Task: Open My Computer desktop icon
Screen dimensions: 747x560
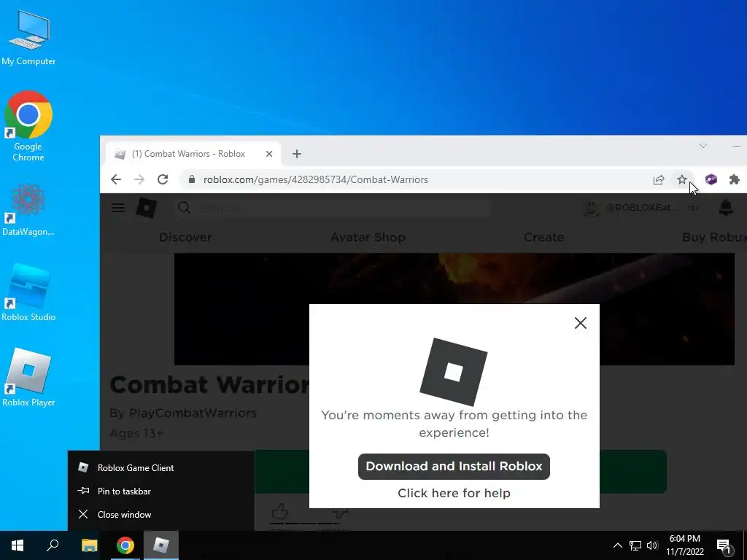Action: pos(28,38)
